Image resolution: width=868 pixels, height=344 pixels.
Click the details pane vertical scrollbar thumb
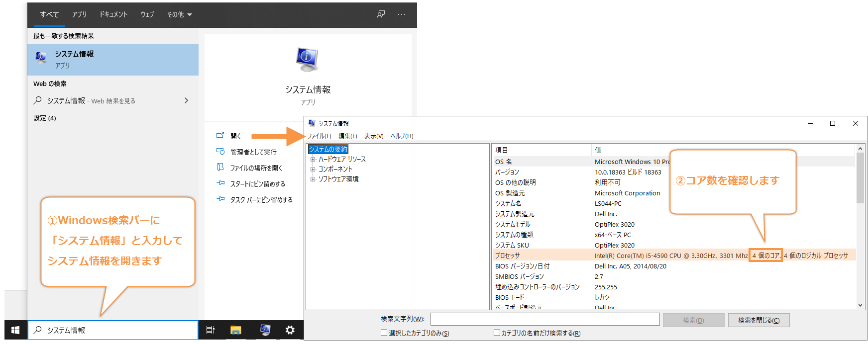[x=860, y=178]
